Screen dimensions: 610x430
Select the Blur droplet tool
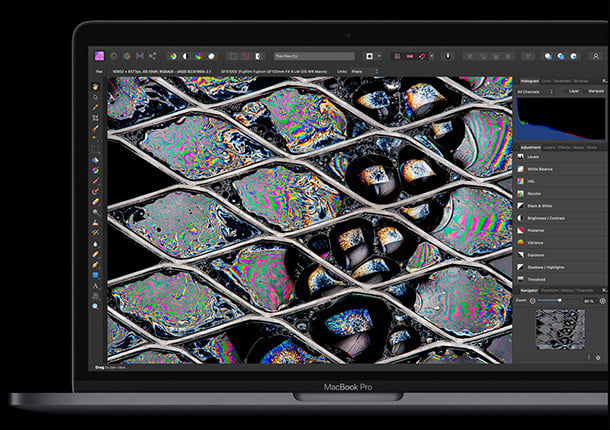coord(96,244)
